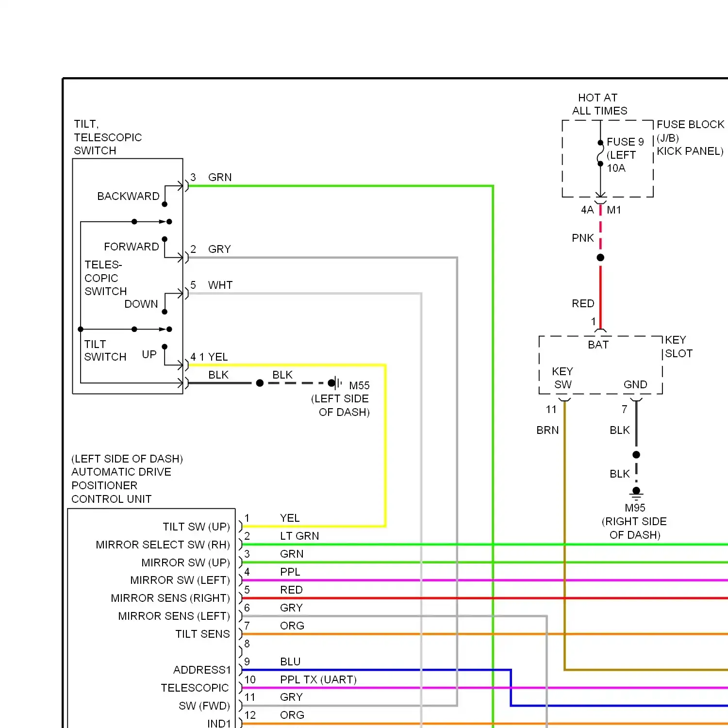Click the 'IND1' pin label
This screenshot has height=728, width=728.
tap(219, 723)
